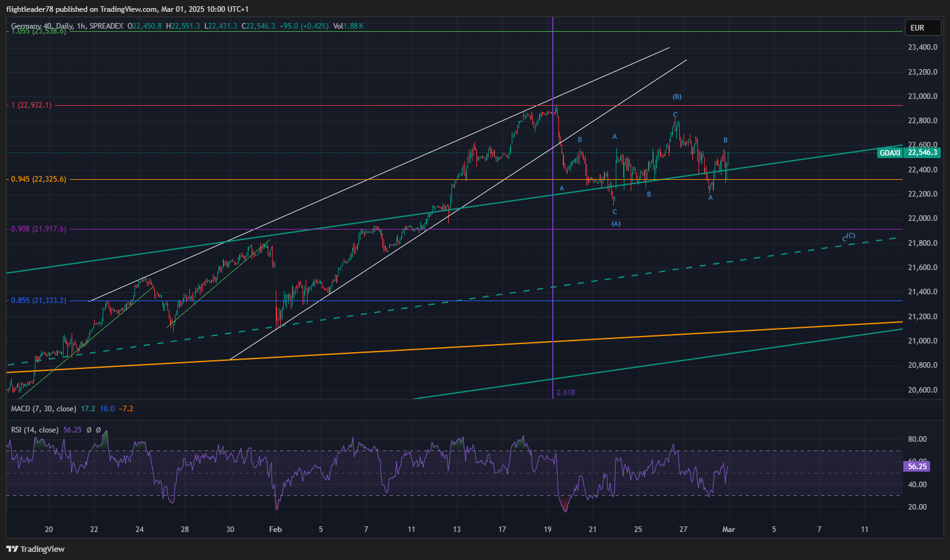Click the 20.00 RSI axis label
Viewport: 950px width, 560px height.
pyautogui.click(x=918, y=507)
